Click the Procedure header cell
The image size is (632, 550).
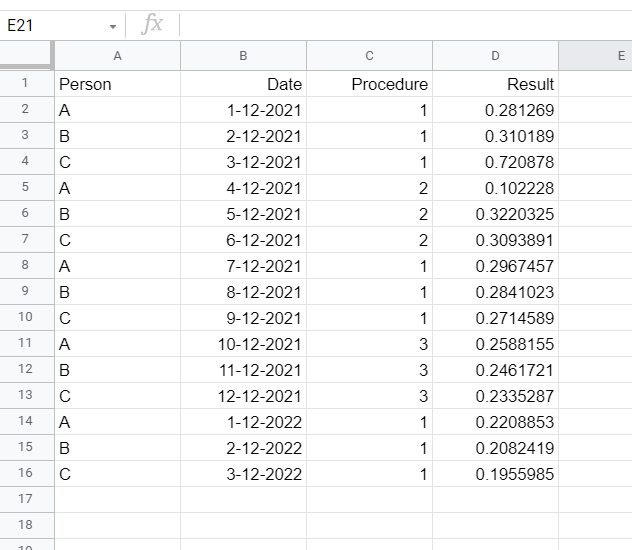point(369,84)
